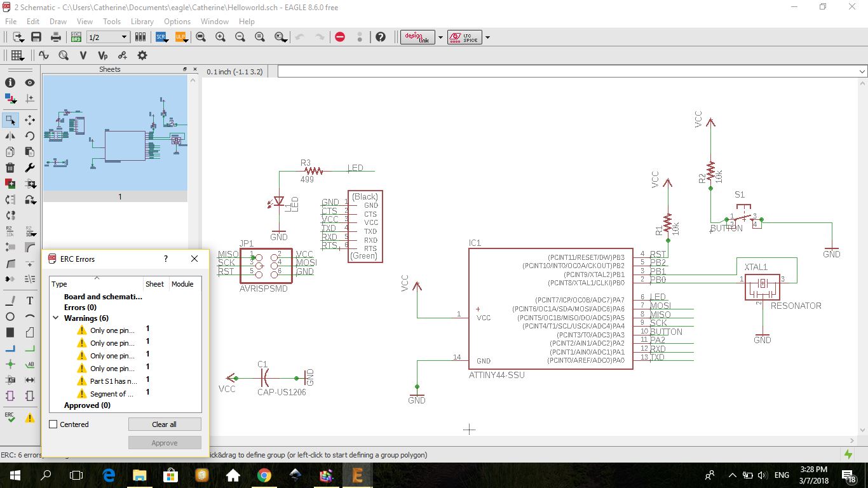Screen dimensions: 868x488
Task: Open the ULP dropdown
Action: (180, 37)
